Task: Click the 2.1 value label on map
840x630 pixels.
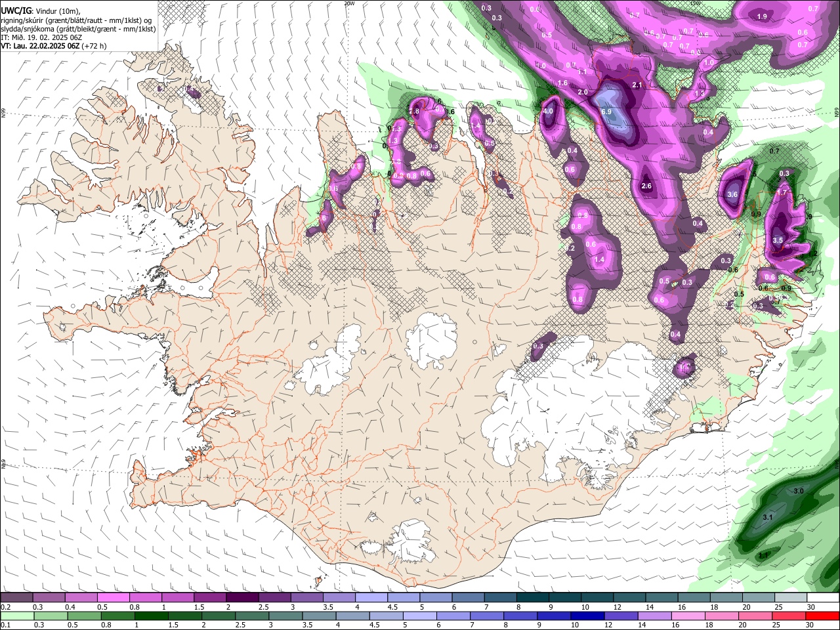Action: [x=637, y=85]
